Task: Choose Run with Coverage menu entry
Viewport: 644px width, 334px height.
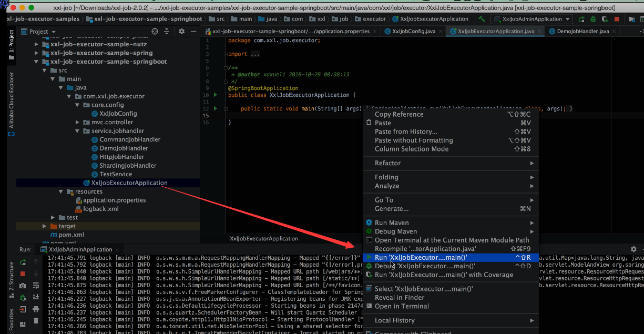Action: point(450,275)
